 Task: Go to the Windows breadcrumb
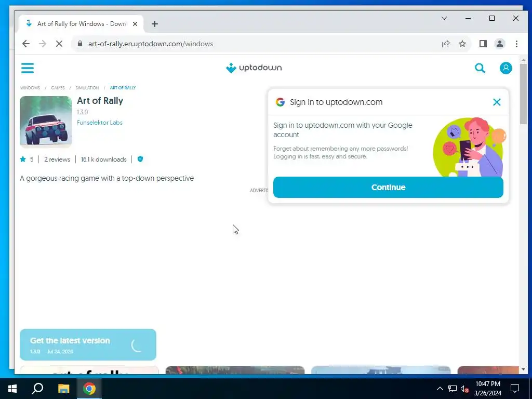(x=30, y=88)
